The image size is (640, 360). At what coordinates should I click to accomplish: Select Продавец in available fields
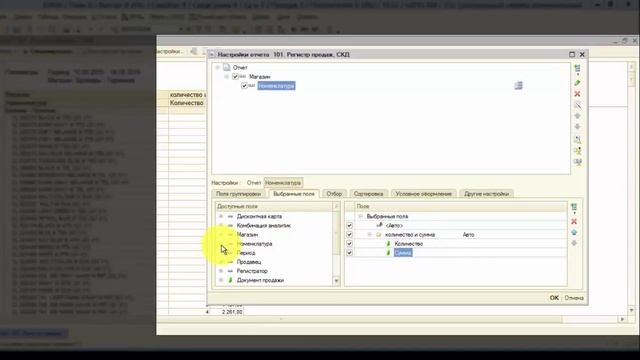(x=249, y=262)
